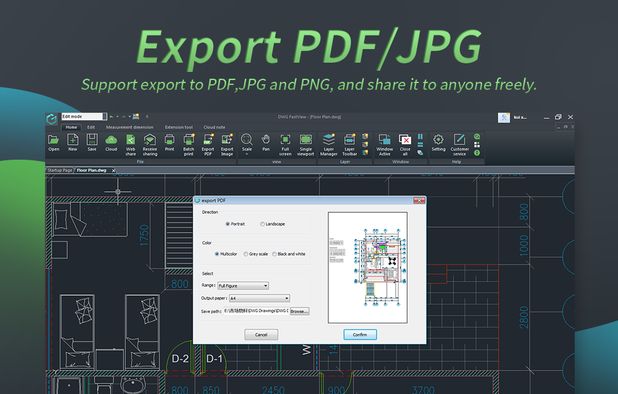Click the Save icon in the ribbon
Image resolution: width=618 pixels, height=394 pixels.
coord(92,140)
